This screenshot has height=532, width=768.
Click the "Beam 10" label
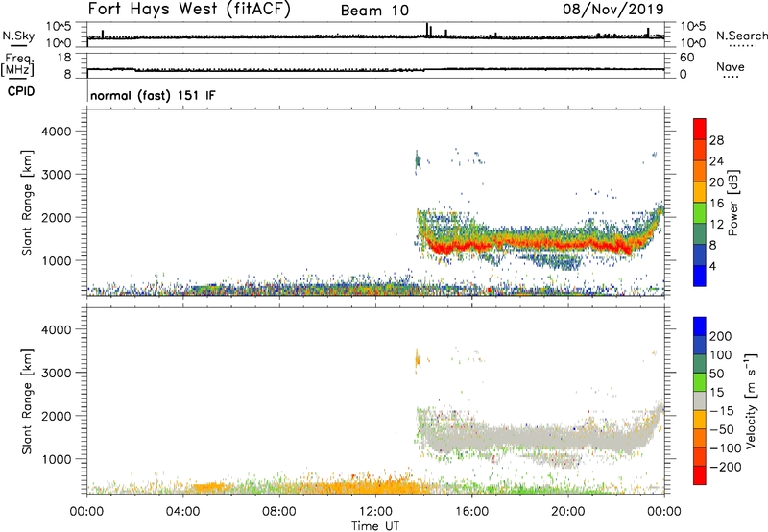click(x=374, y=11)
